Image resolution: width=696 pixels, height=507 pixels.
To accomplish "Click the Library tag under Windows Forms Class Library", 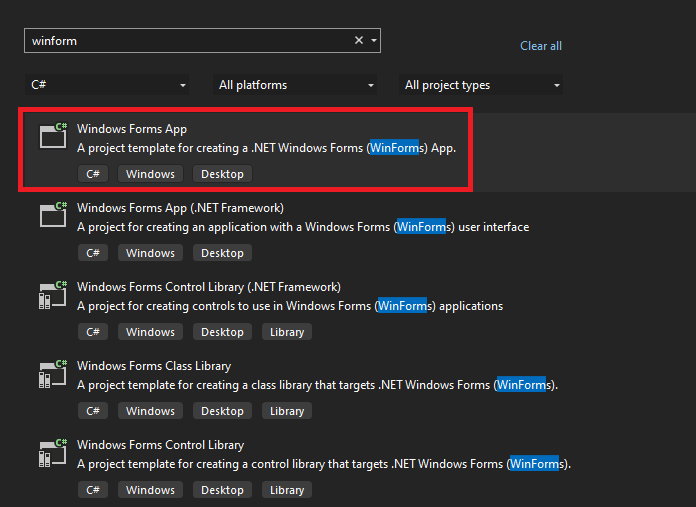I will 287,411.
